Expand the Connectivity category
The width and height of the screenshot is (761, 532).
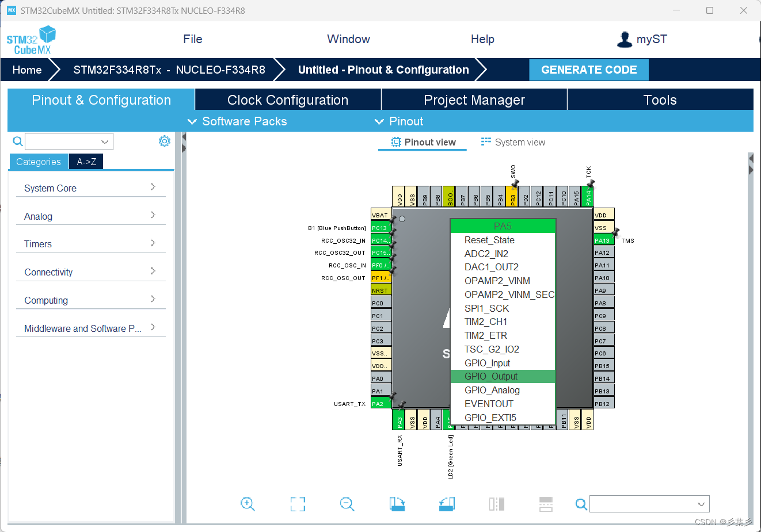click(90, 272)
